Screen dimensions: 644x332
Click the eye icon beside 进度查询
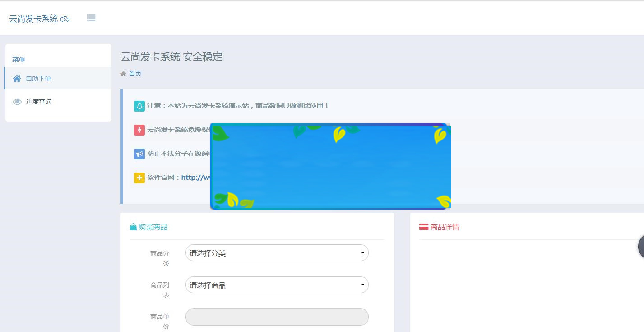coord(16,101)
